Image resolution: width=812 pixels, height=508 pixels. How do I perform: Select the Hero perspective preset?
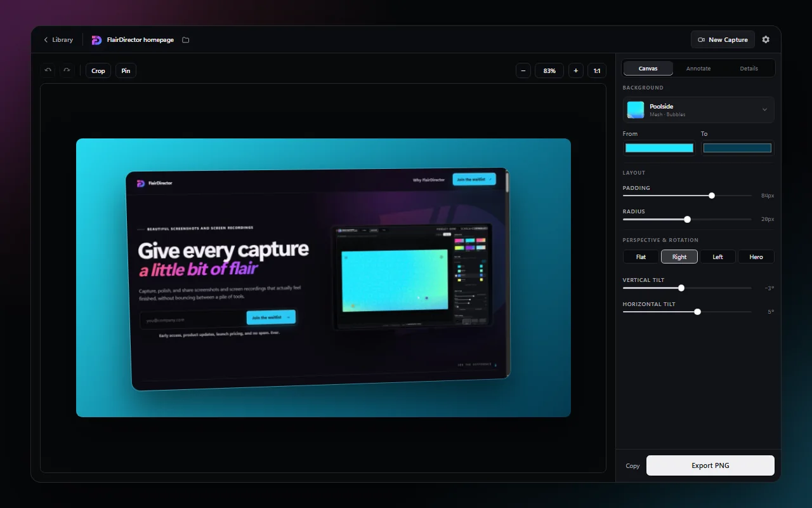pos(756,257)
